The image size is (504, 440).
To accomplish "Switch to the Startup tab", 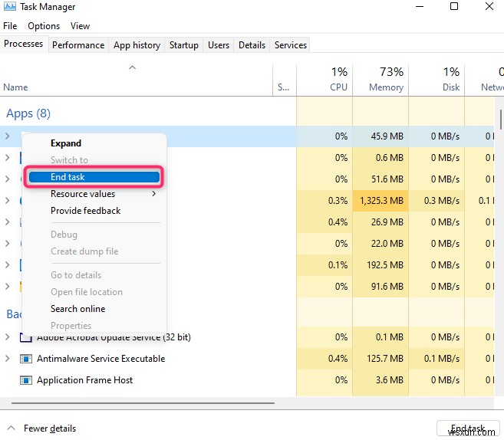I will 184,45.
